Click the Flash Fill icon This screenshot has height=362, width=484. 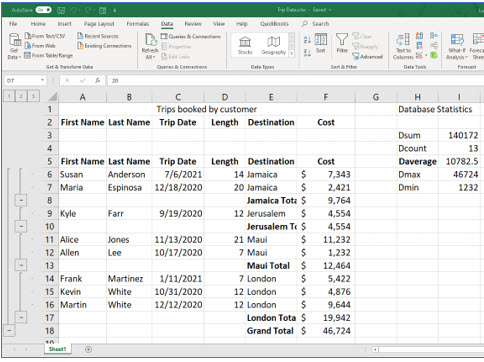click(420, 36)
